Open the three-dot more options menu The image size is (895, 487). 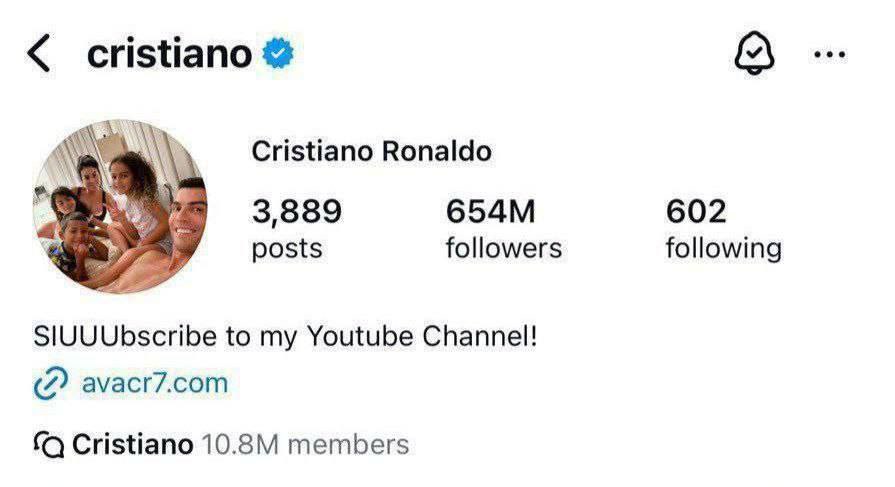(830, 55)
